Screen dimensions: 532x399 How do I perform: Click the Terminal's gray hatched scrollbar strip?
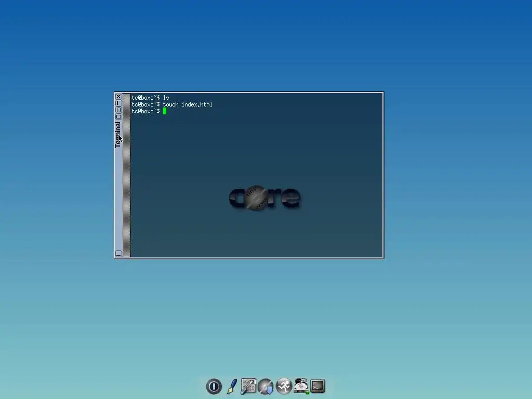(x=127, y=175)
